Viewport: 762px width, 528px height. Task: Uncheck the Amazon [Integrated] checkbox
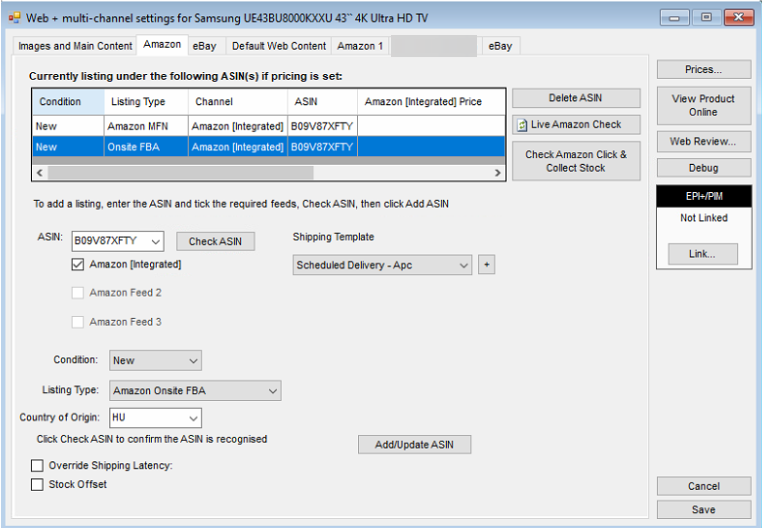(78, 265)
